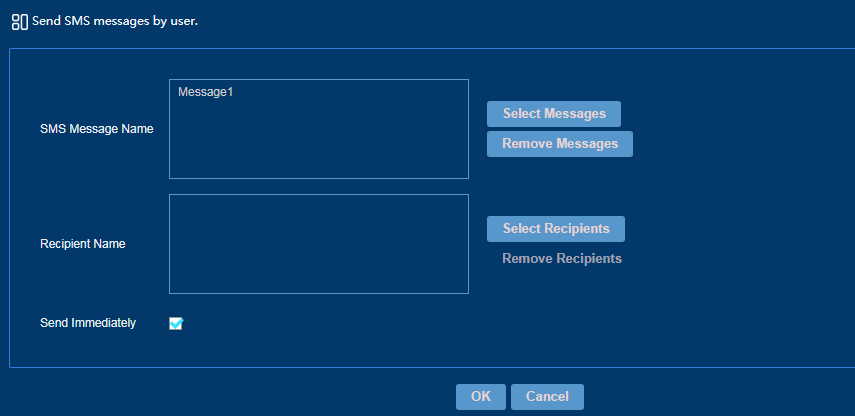
Task: Dismiss the dialog with Cancel
Action: click(547, 396)
